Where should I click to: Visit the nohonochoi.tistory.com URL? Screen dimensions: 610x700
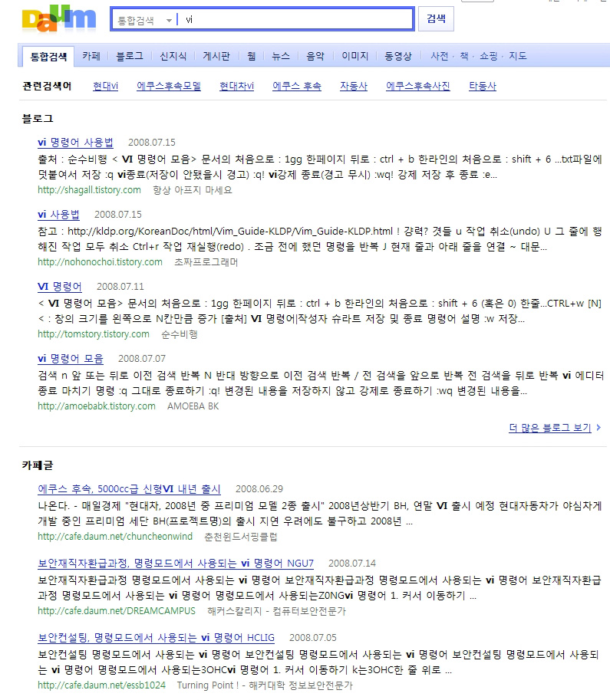tap(100, 262)
